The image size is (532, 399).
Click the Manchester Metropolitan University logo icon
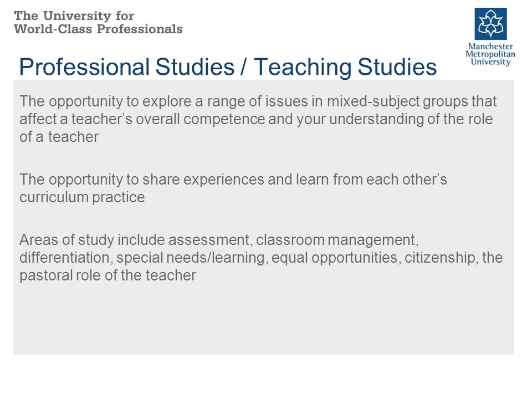click(490, 24)
